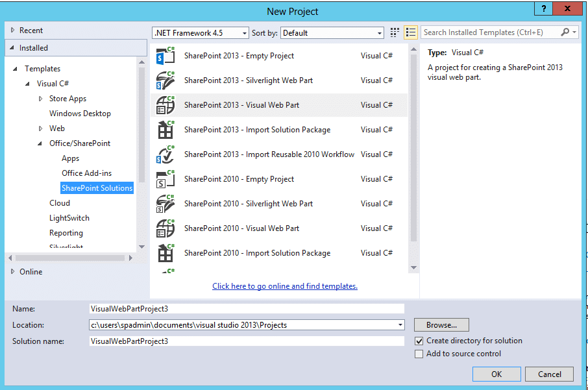This screenshot has width=588, height=390.
Task: Open the go online and find templates link
Action: 285,286
